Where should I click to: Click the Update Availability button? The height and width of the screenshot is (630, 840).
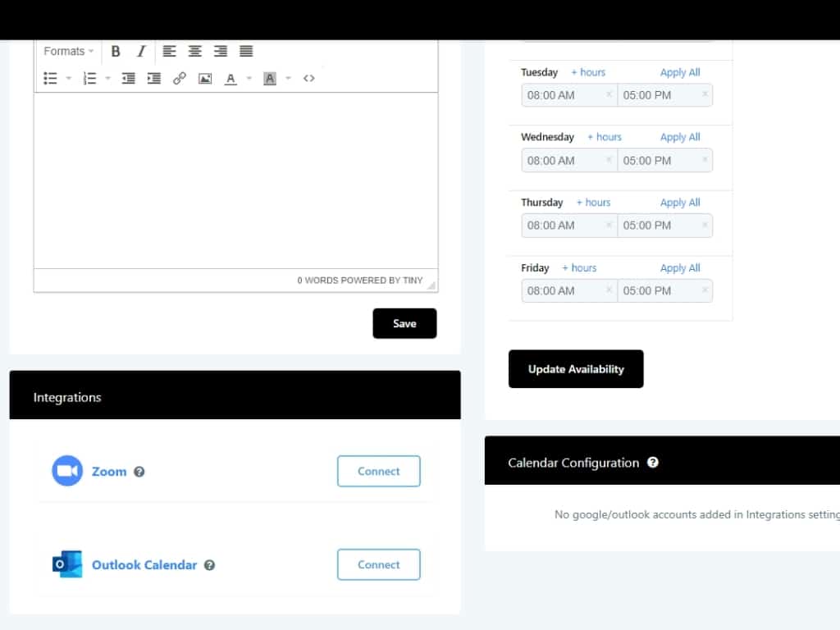coord(576,369)
